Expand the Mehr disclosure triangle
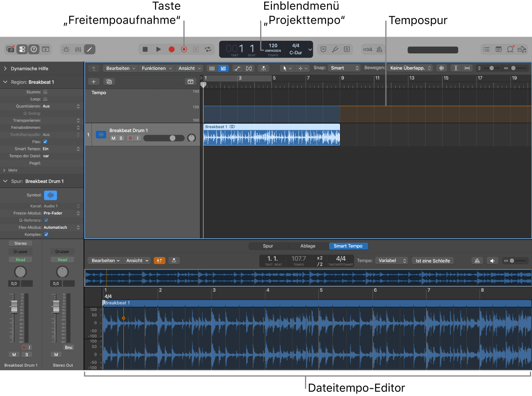 click(x=4, y=170)
